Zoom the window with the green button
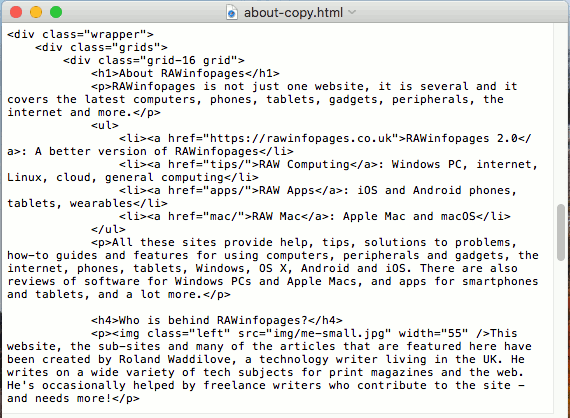Image resolution: width=570 pixels, height=418 pixels. (56, 12)
